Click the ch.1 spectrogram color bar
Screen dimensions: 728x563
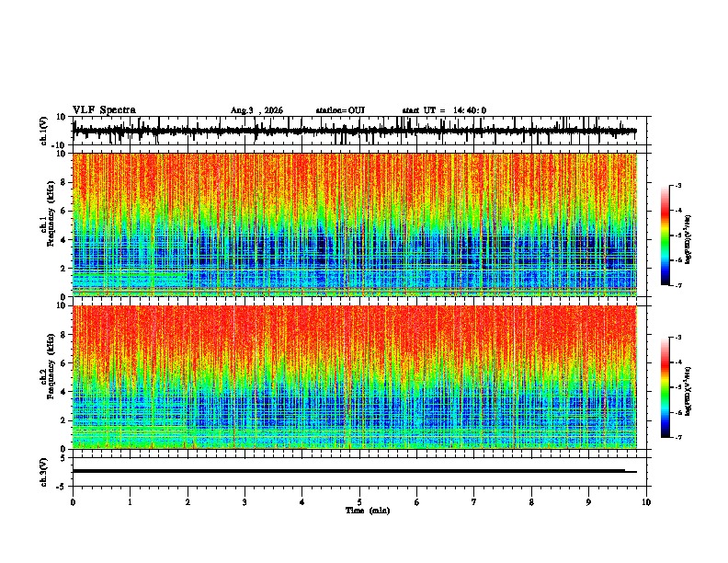(665, 236)
